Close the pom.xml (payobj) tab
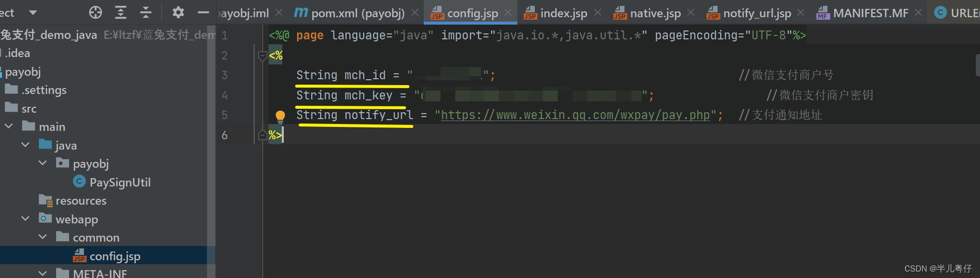The height and width of the screenshot is (278, 980). [415, 12]
